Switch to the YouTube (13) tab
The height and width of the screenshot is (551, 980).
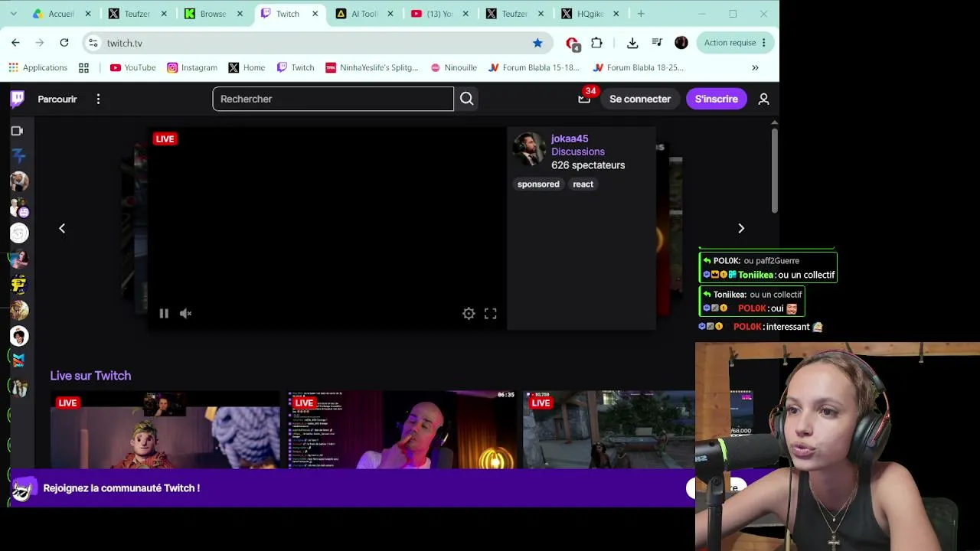coord(439,14)
